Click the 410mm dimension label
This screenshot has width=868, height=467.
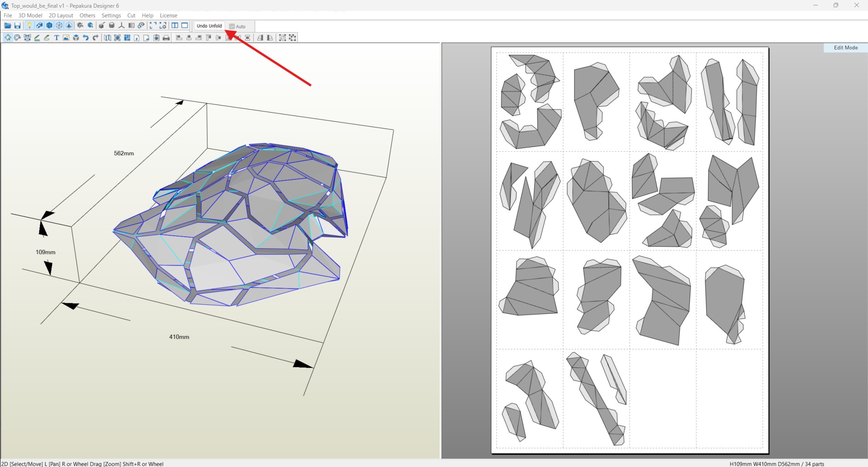(179, 337)
